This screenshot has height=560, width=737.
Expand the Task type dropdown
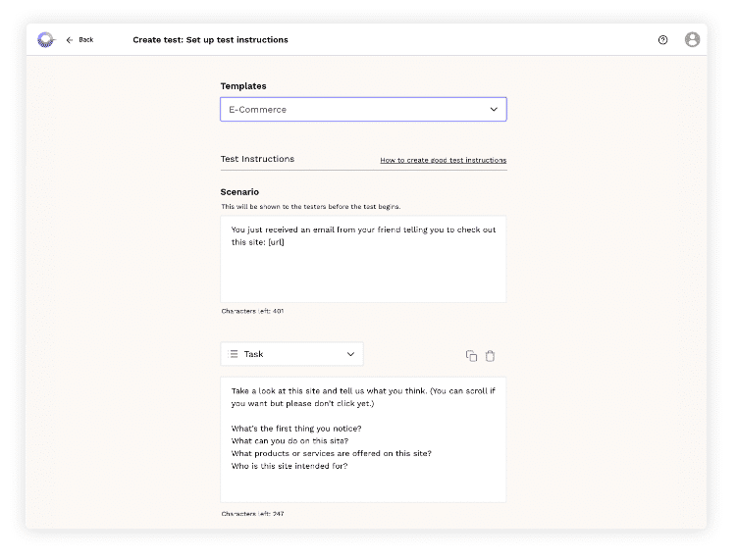291,354
